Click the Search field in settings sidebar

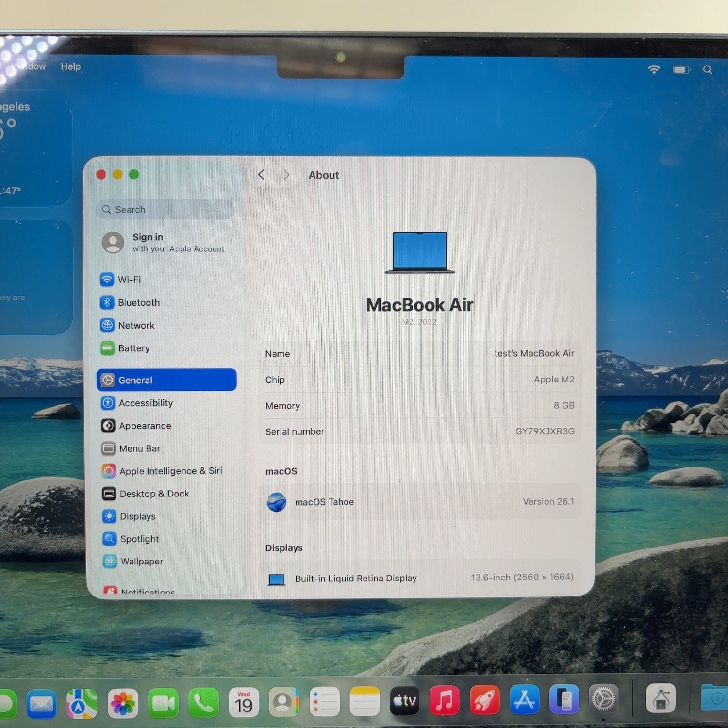166,210
